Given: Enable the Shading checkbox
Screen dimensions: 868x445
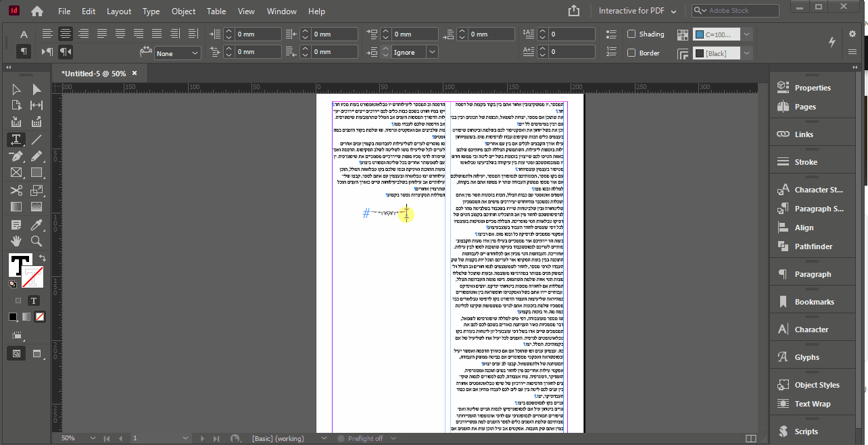Looking at the screenshot, I should tap(631, 34).
